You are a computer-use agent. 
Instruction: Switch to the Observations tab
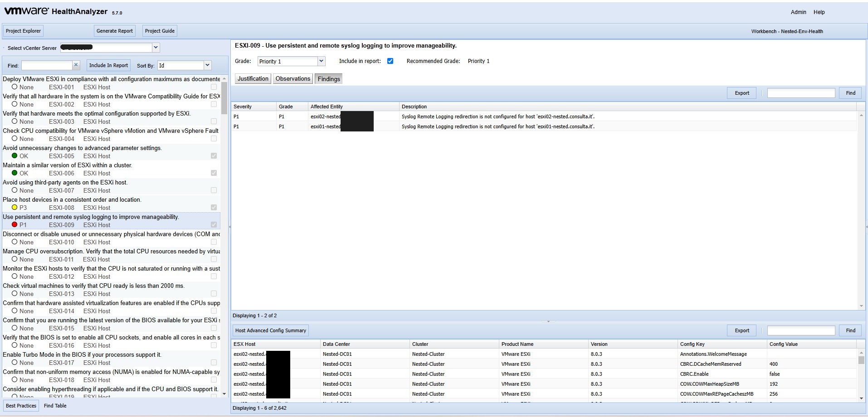(x=293, y=79)
